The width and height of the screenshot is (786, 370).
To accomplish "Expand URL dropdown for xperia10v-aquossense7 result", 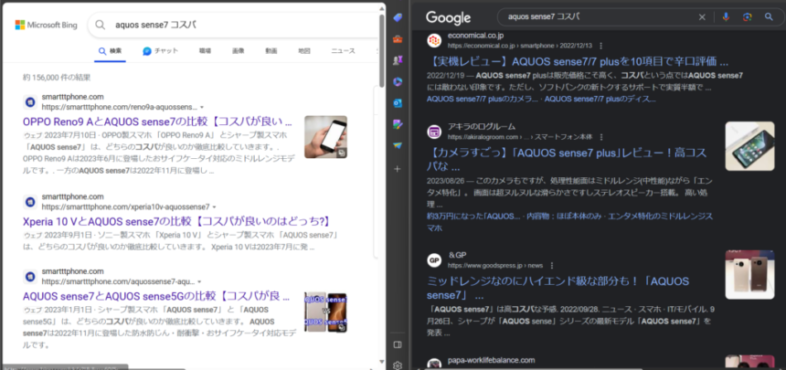I will 214,207.
